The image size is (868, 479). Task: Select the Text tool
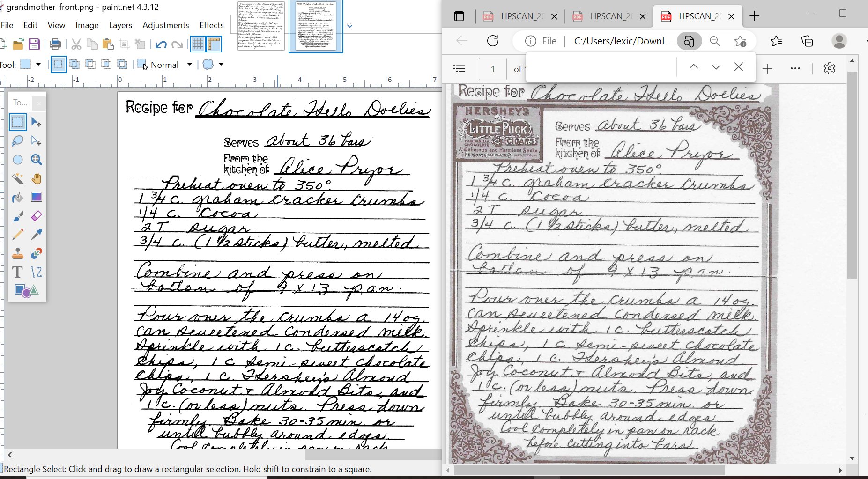[17, 272]
